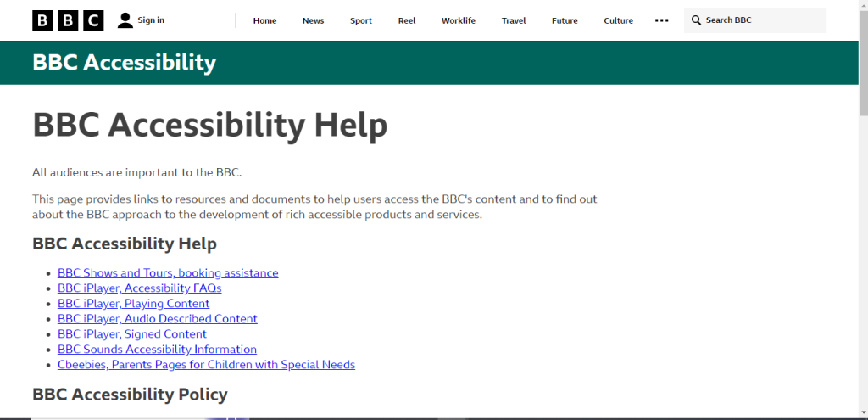Image resolution: width=868 pixels, height=420 pixels.
Task: Open Reel in navigation
Action: (407, 20)
